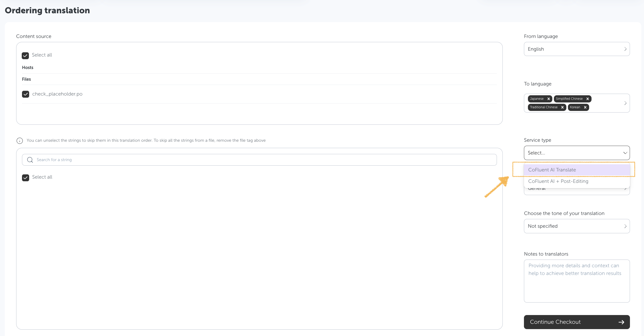
Task: Open the tone Not specified selector
Action: [x=577, y=226]
